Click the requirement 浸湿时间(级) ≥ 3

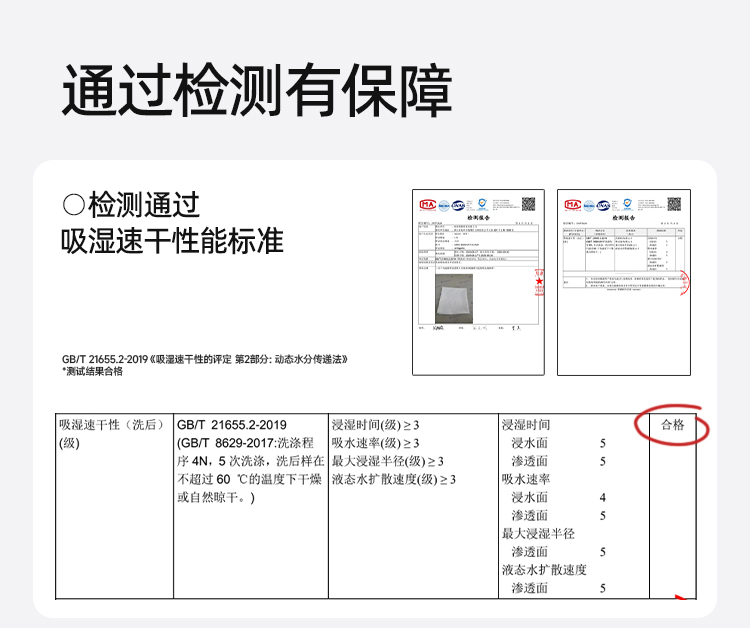[375, 425]
